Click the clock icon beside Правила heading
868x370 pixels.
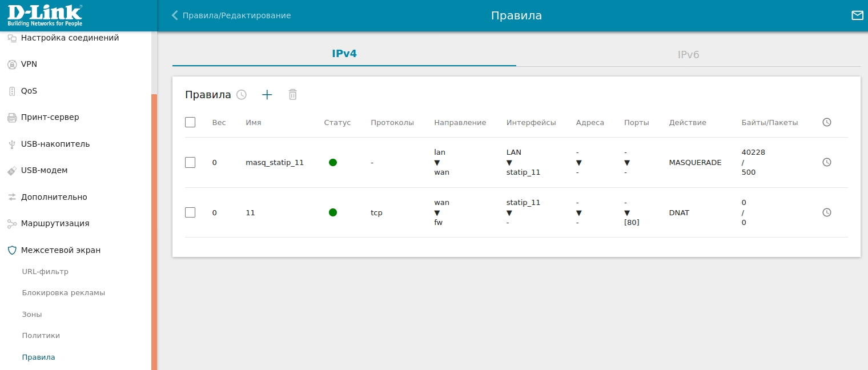[x=242, y=95]
